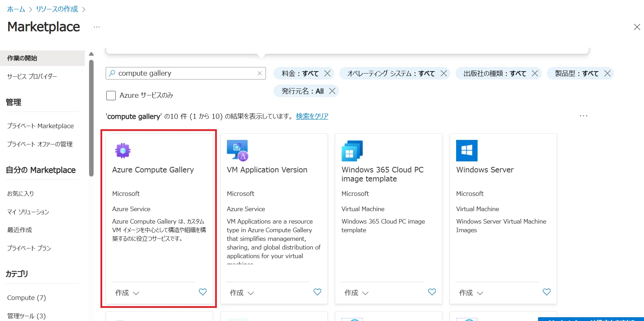The image size is (644, 321).
Task: Open マイ ソリューション
Action: click(x=28, y=212)
